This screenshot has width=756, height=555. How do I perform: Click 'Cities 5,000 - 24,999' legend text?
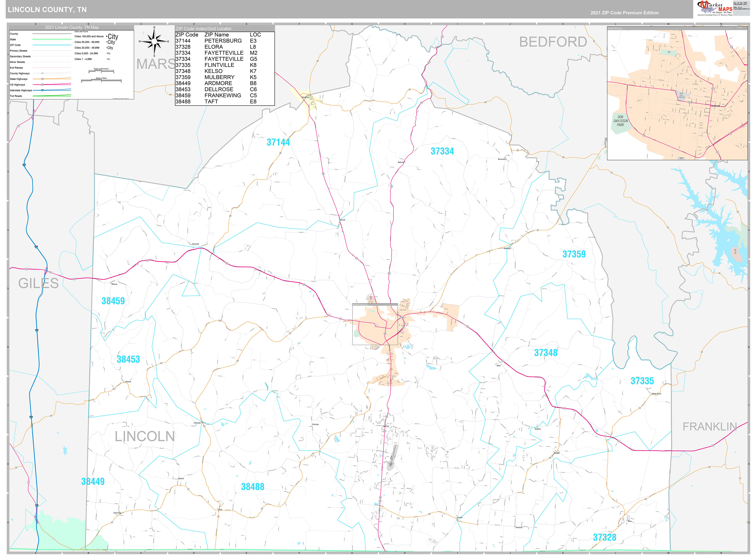tap(86, 53)
